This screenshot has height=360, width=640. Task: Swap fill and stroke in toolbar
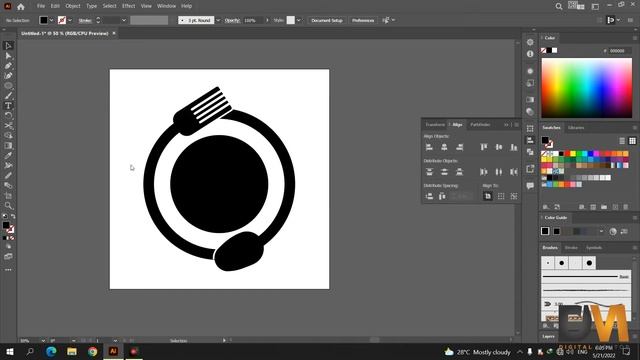(x=13, y=216)
